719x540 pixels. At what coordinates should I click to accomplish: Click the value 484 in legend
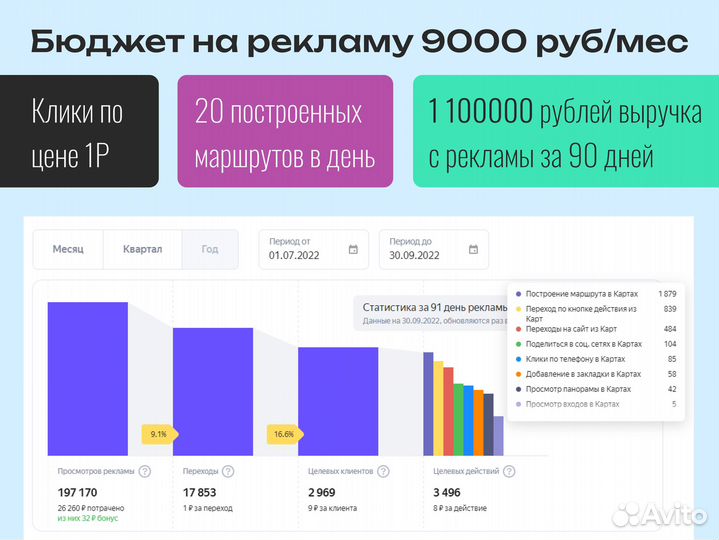pyautogui.click(x=670, y=329)
